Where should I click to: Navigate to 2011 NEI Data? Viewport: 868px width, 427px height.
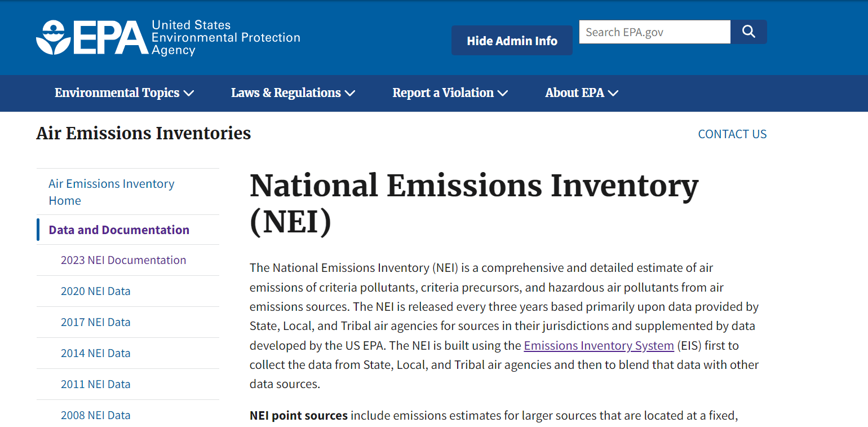(x=96, y=384)
